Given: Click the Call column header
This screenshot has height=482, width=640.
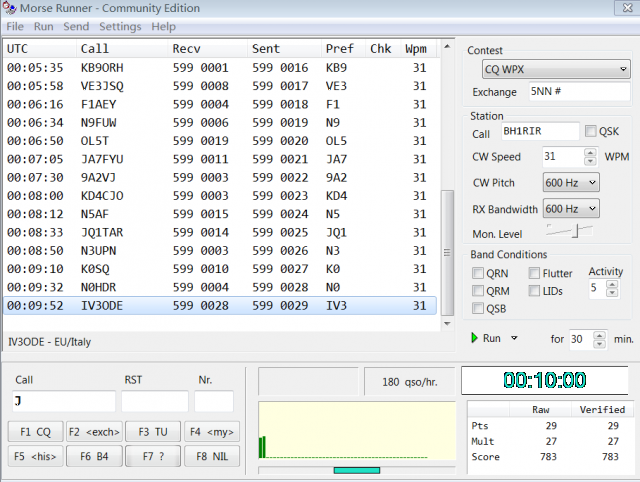Looking at the screenshot, I should (x=122, y=49).
